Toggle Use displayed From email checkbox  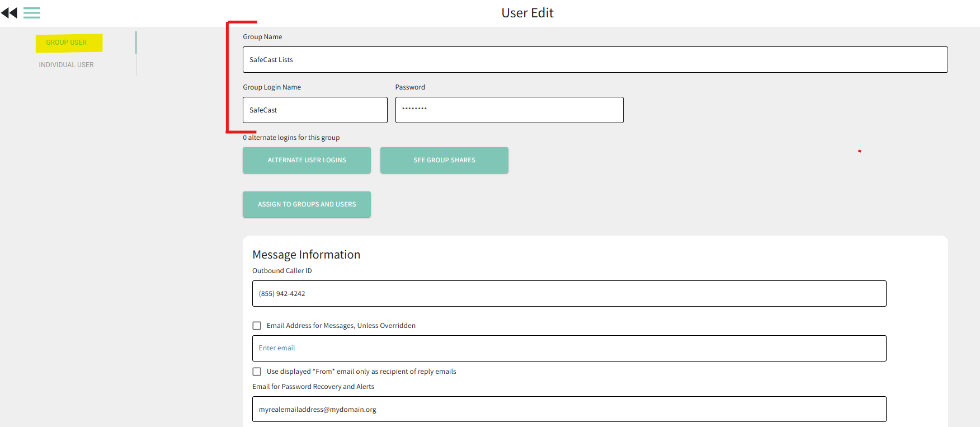[257, 372]
